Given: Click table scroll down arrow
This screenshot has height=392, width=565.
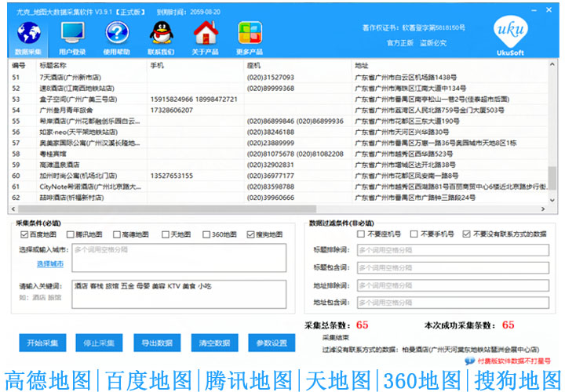Looking at the screenshot, I should pyautogui.click(x=552, y=200).
